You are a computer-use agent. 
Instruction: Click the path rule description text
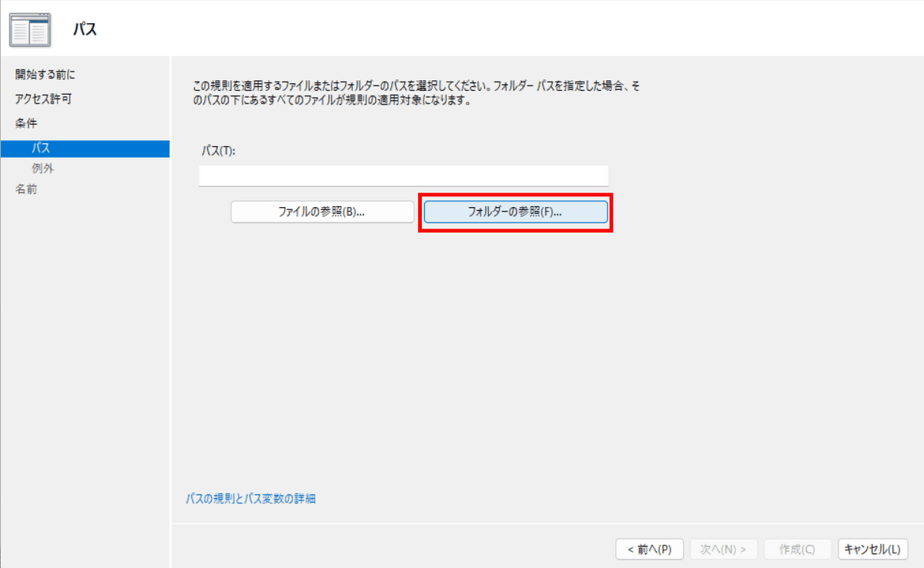click(x=416, y=94)
